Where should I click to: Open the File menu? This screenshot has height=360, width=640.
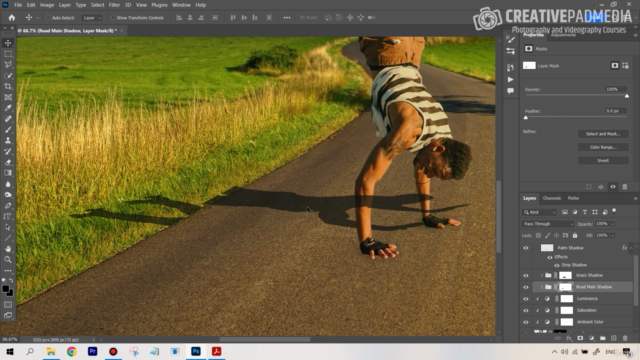coord(18,5)
